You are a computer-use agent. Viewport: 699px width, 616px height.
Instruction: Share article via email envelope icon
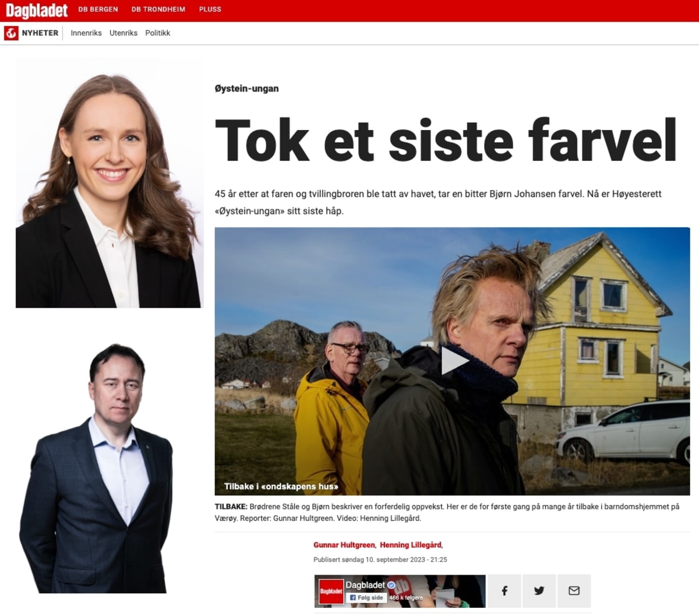pyautogui.click(x=574, y=591)
